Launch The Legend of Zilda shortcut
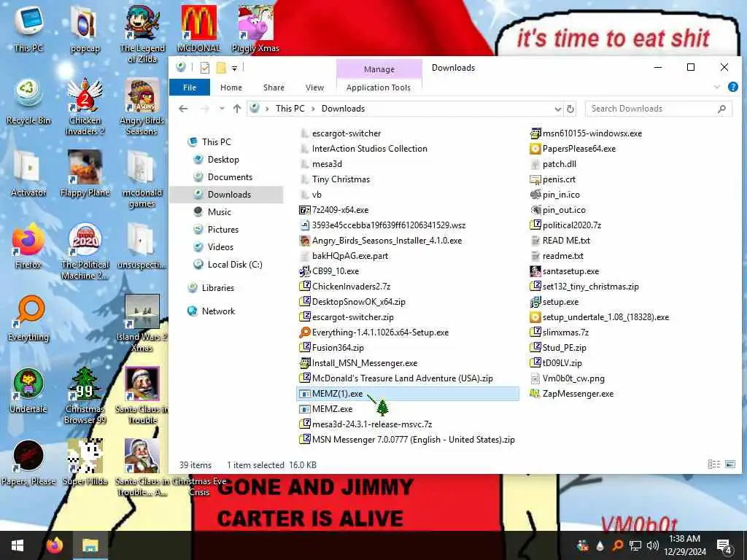The width and height of the screenshot is (747, 560). (x=142, y=34)
